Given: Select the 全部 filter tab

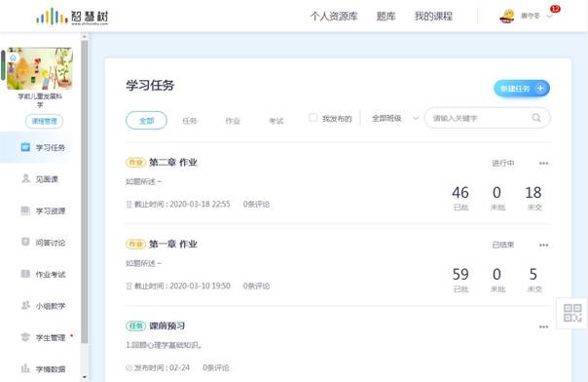Looking at the screenshot, I should pos(146,121).
